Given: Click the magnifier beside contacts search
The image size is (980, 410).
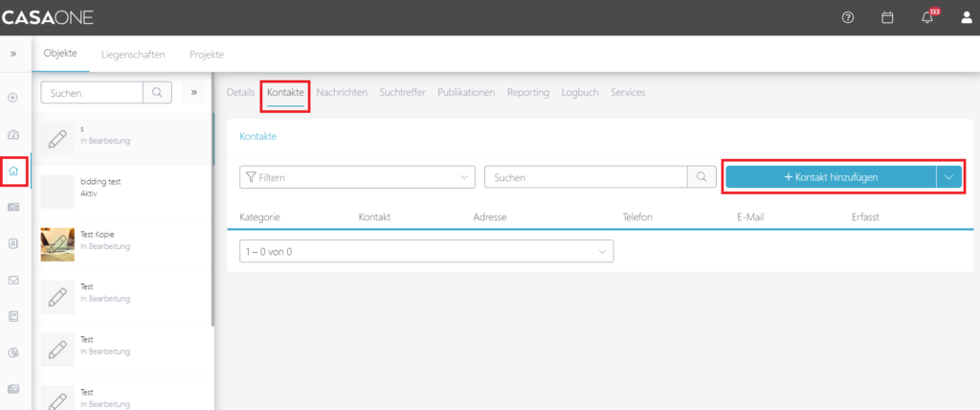Looking at the screenshot, I should [702, 177].
